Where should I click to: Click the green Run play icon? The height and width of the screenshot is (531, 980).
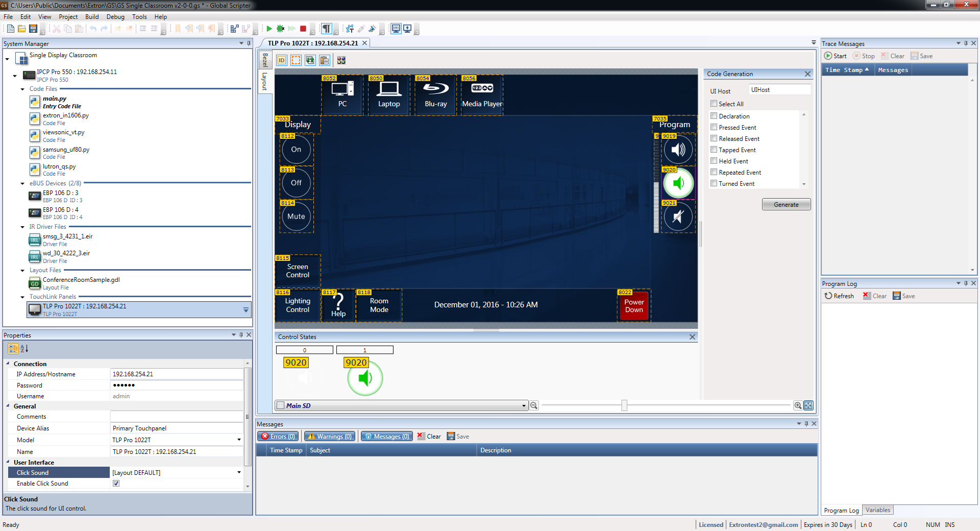point(269,29)
